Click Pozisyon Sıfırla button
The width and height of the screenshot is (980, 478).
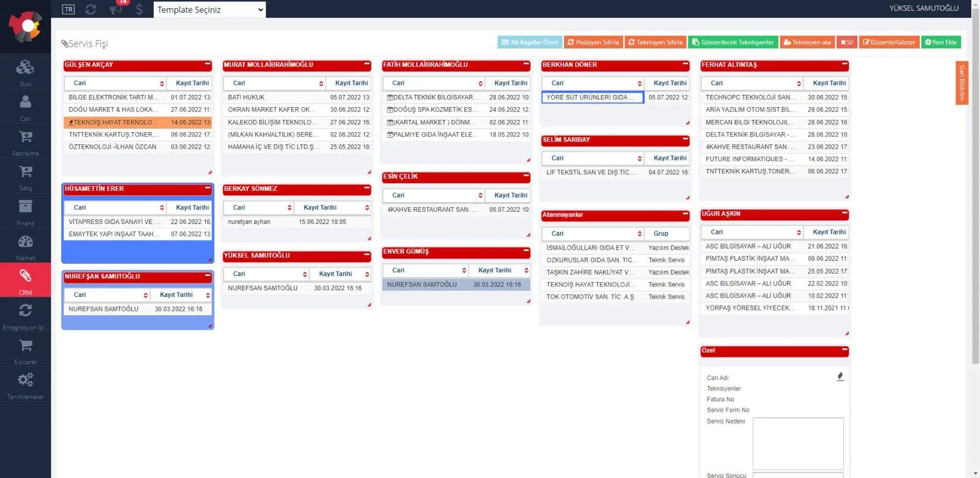(593, 42)
